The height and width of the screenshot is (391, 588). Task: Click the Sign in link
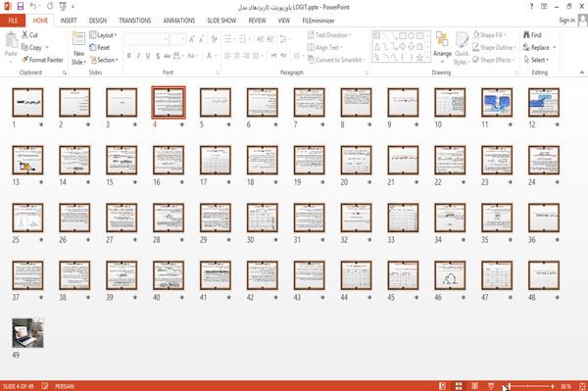[566, 21]
